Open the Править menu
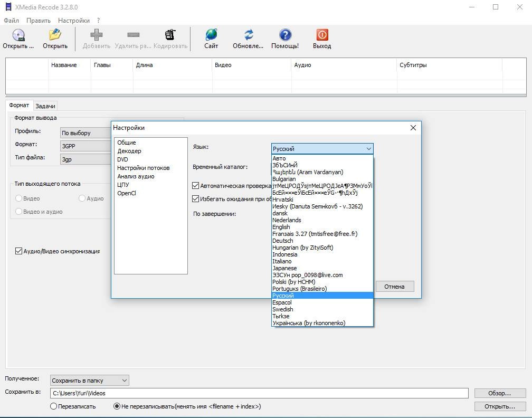Screen dimensions: 532x418 click(39, 21)
